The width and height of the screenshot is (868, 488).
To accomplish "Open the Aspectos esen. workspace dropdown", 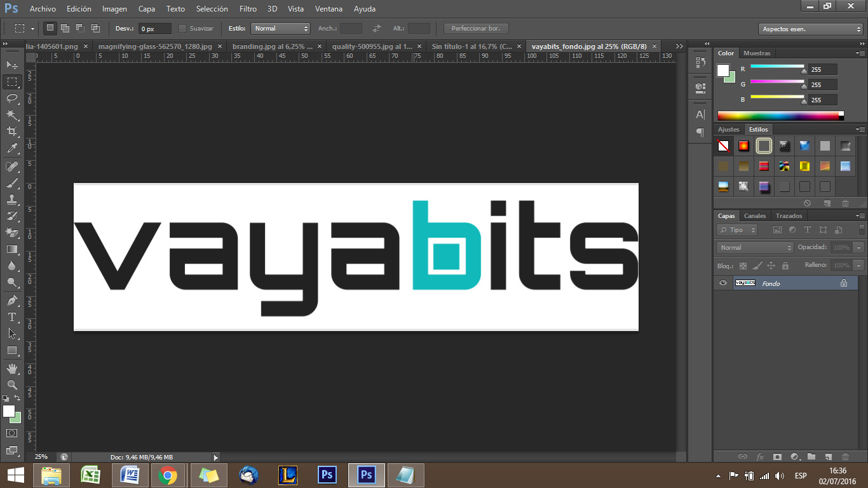I will [810, 29].
